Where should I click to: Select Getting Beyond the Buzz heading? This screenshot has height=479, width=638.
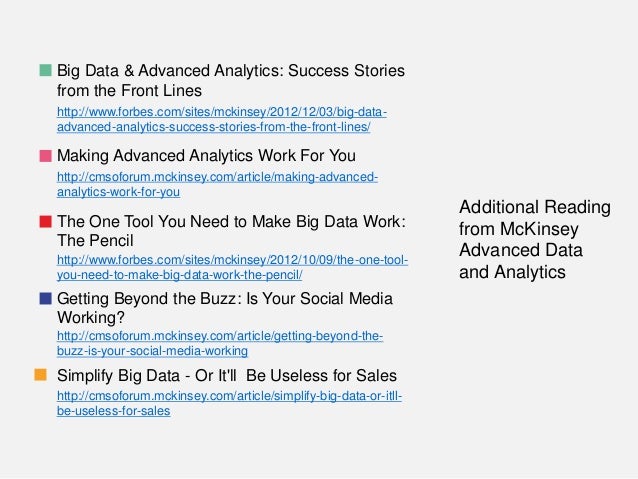[225, 308]
